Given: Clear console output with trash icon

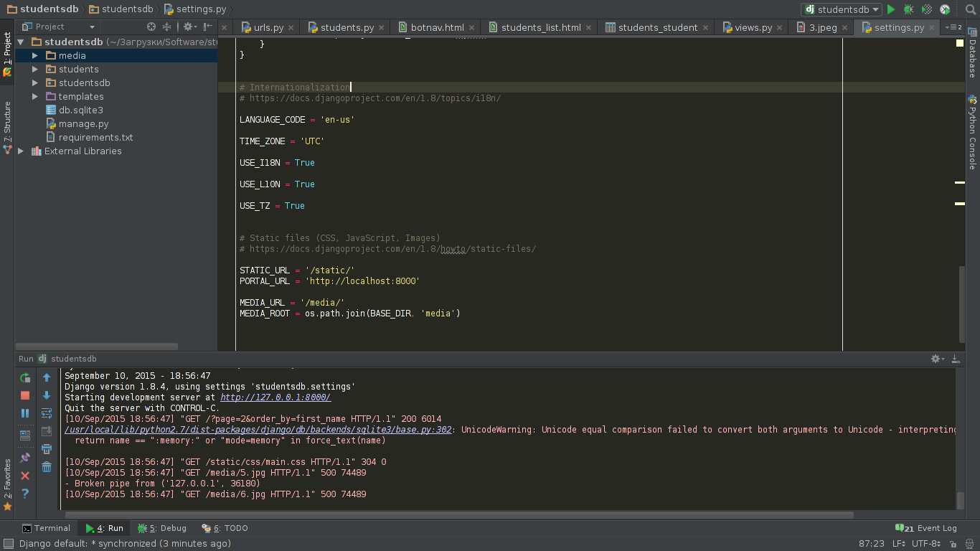Looking at the screenshot, I should 47,467.
